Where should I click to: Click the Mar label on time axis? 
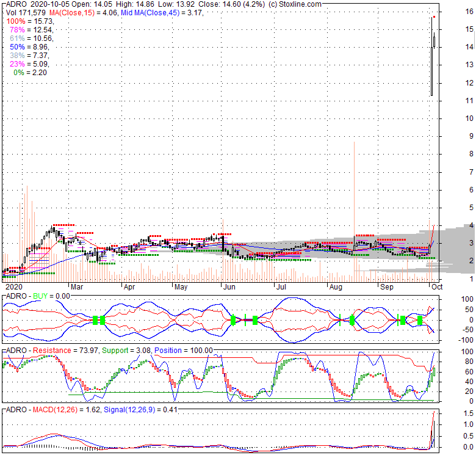[x=76, y=287]
